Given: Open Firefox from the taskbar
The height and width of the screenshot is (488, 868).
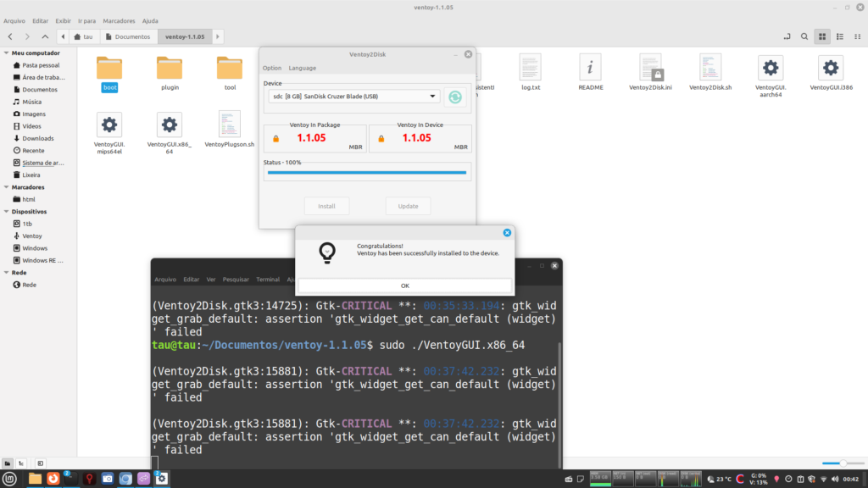Looking at the screenshot, I should tap(53, 479).
